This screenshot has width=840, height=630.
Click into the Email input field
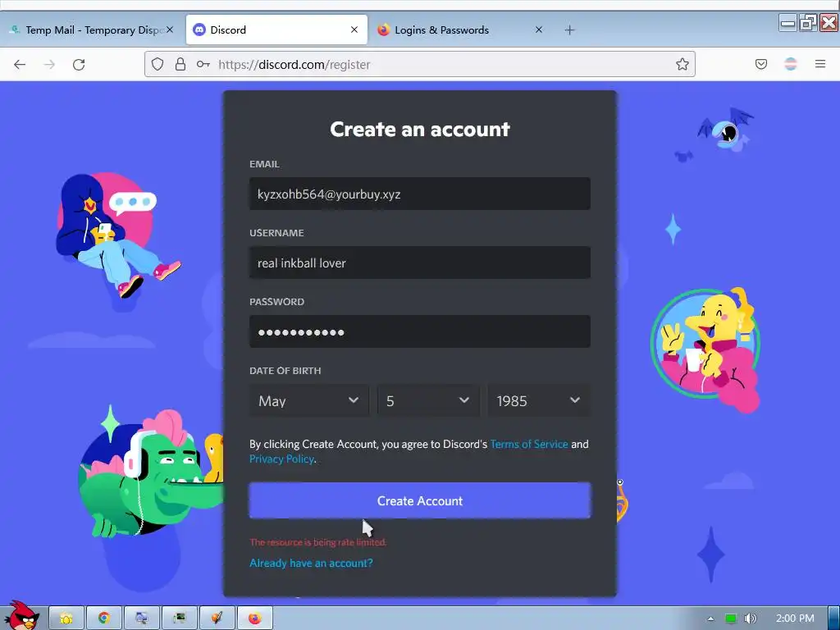pos(419,194)
